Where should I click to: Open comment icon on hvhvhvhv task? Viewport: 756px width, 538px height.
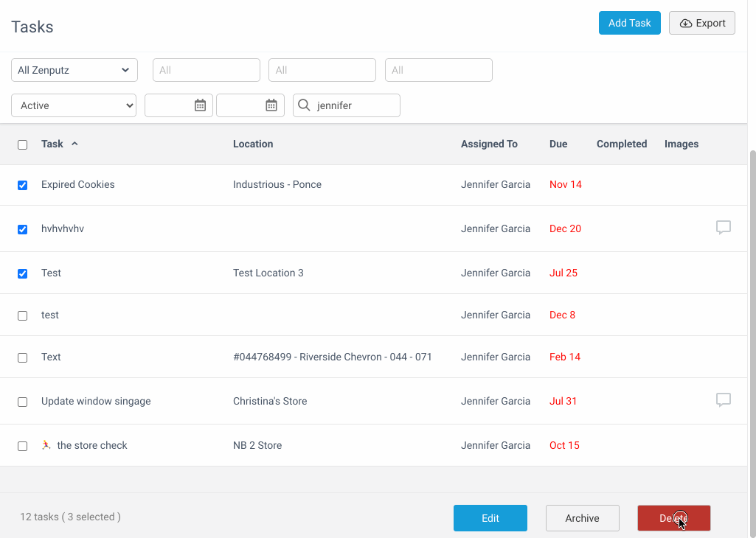pos(724,227)
